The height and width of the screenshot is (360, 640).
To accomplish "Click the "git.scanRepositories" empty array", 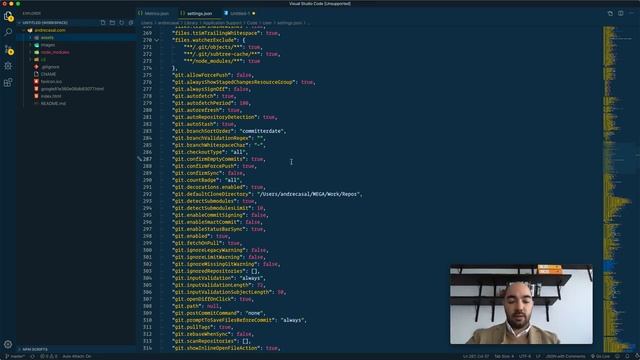I will point(245,341).
